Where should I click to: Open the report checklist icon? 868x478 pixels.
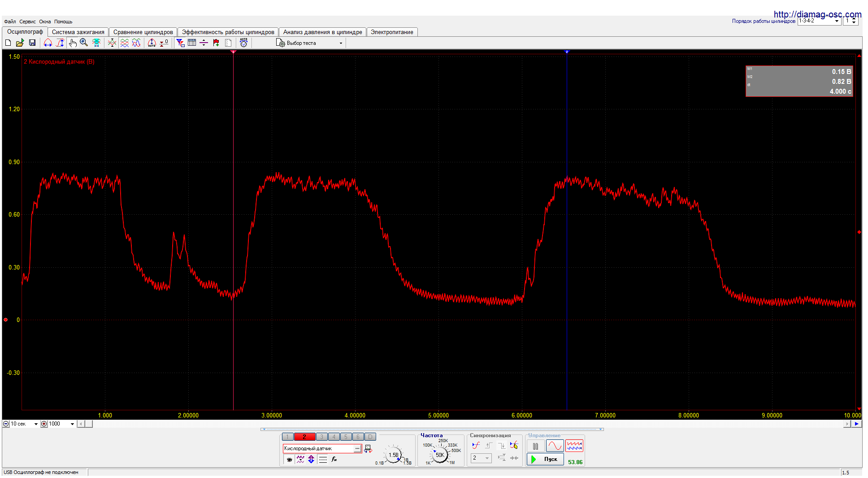pos(228,43)
